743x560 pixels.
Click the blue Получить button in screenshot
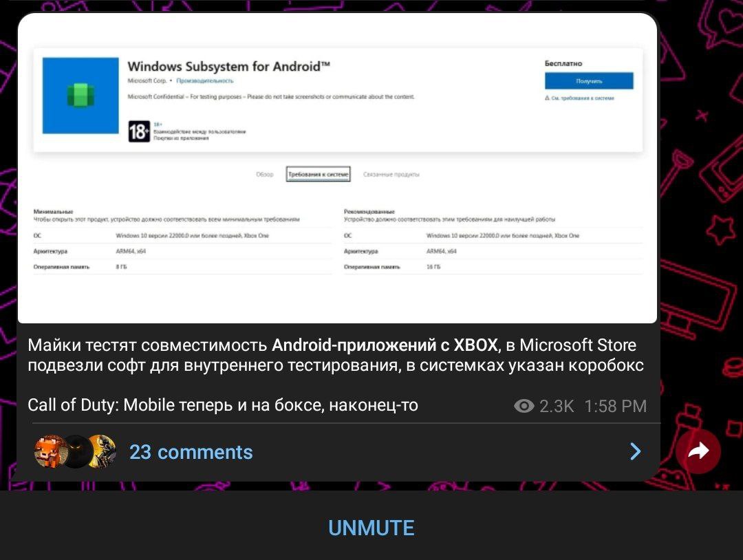click(589, 81)
